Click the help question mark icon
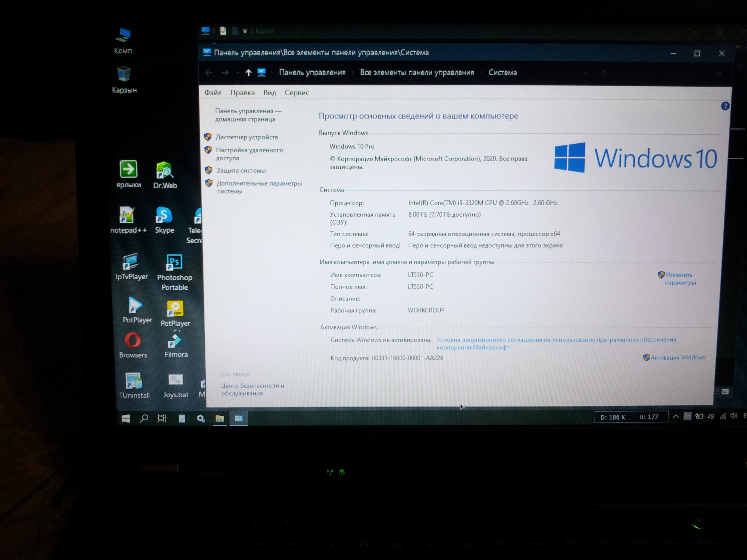Image resolution: width=747 pixels, height=560 pixels. tap(725, 106)
